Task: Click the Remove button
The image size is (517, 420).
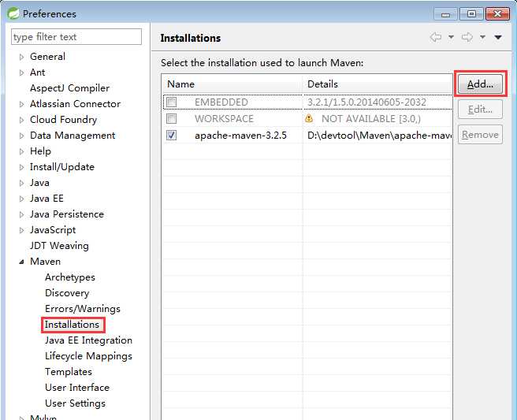Action: [x=480, y=135]
